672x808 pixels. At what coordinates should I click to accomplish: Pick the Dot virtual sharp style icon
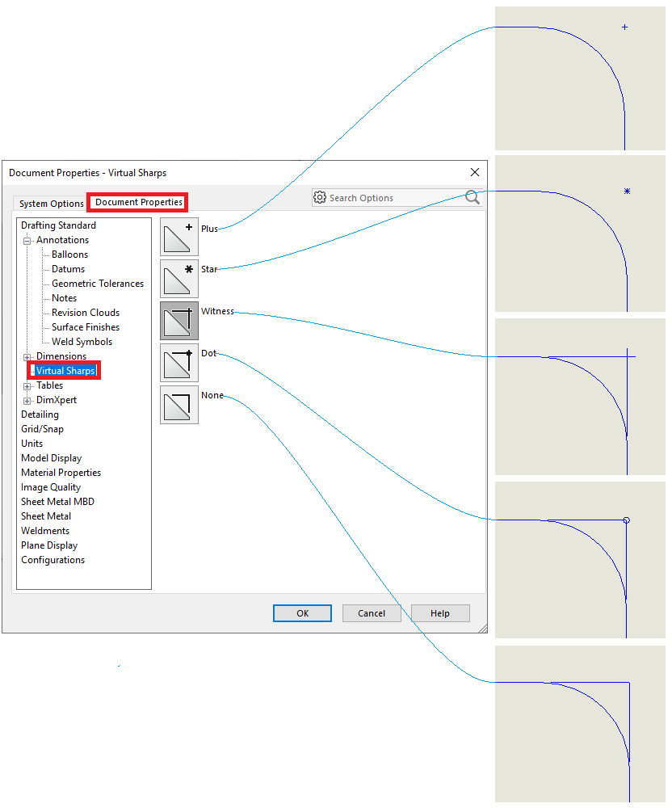(178, 362)
